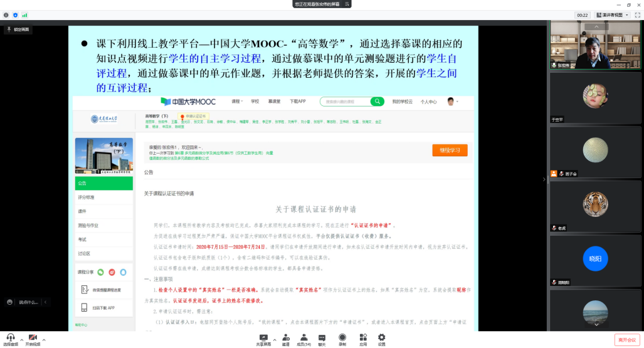
Task: Click the invite button
Action: (x=286, y=340)
